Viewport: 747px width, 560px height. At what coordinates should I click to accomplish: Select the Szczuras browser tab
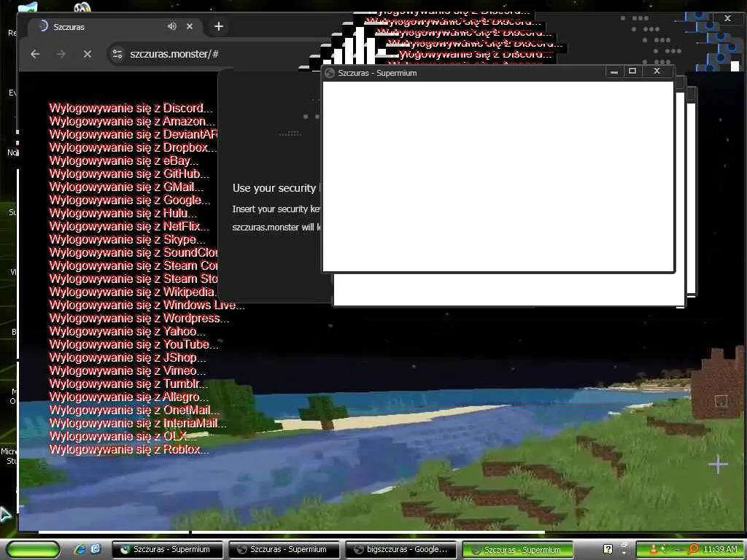click(x=115, y=27)
